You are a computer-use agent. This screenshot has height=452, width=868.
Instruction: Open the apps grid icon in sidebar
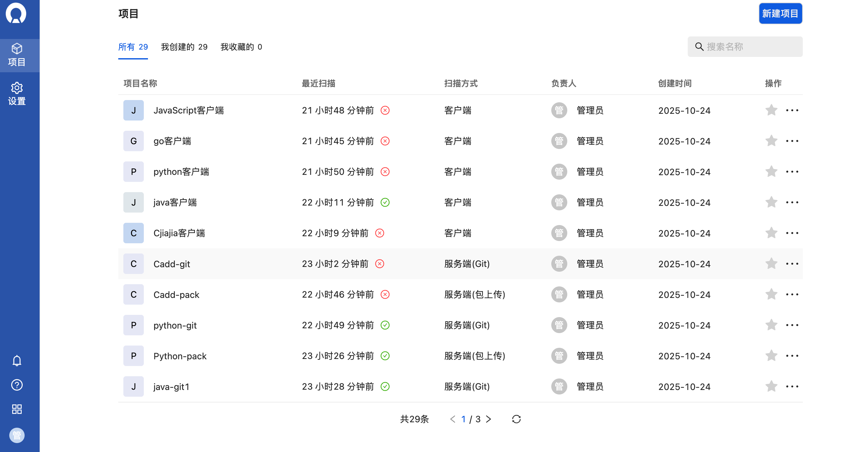[x=17, y=409]
